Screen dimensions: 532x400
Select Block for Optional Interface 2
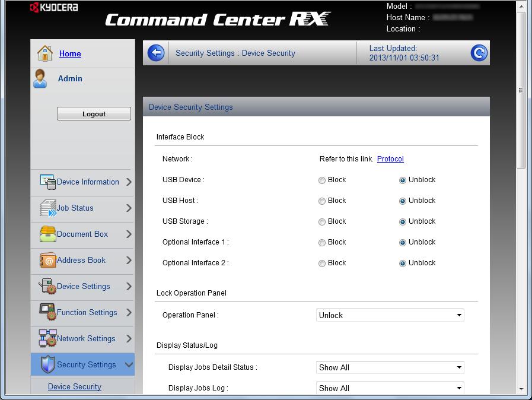tap(321, 263)
